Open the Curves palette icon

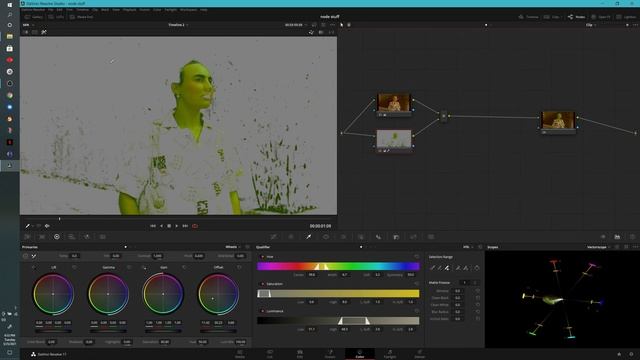coord(273,237)
